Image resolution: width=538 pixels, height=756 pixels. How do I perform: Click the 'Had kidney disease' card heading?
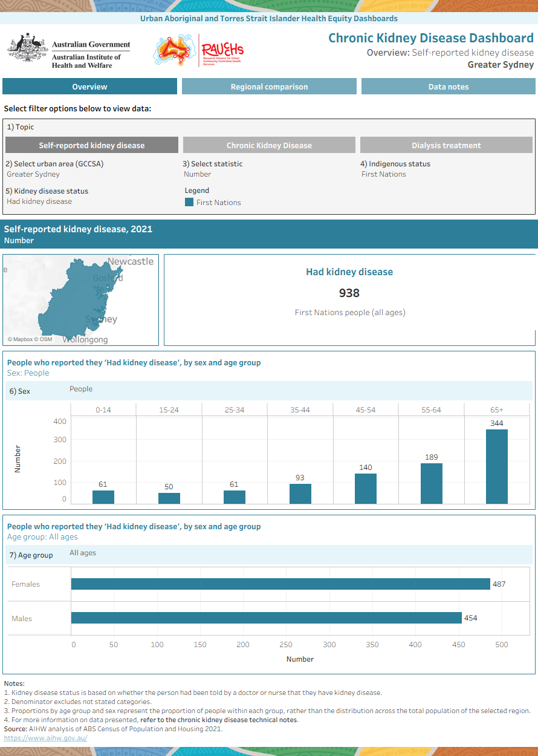tap(349, 272)
